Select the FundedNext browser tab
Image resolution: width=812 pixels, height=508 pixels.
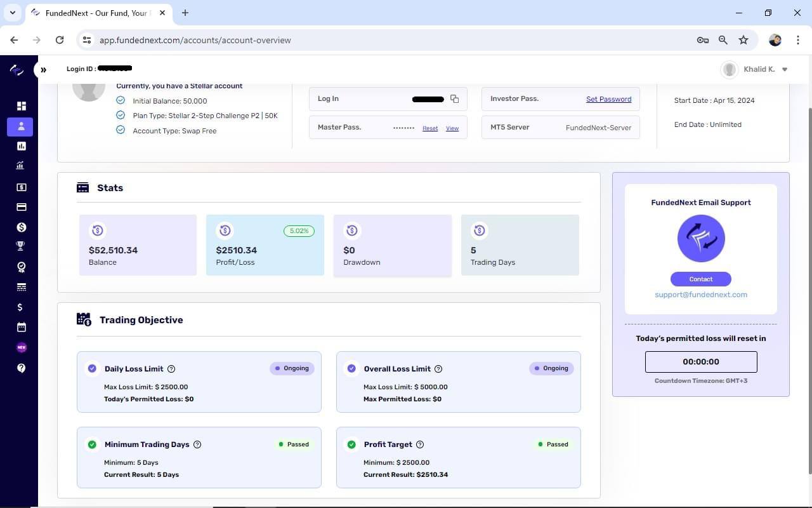(98, 13)
